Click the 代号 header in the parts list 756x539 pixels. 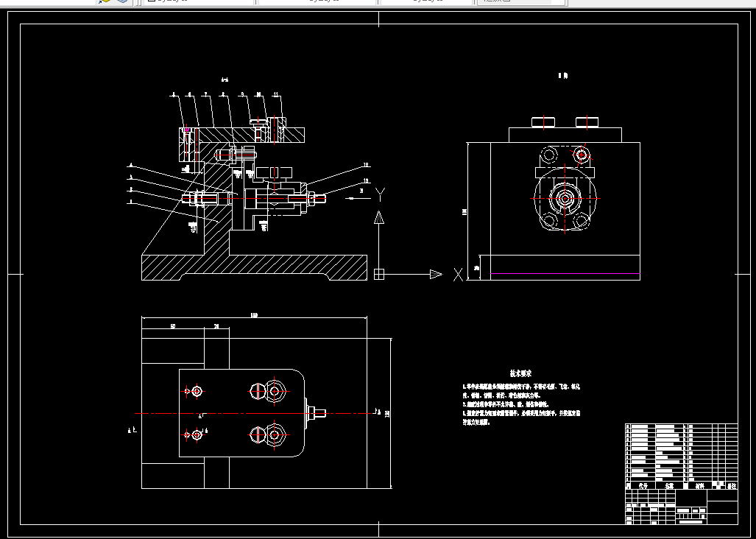tap(643, 486)
